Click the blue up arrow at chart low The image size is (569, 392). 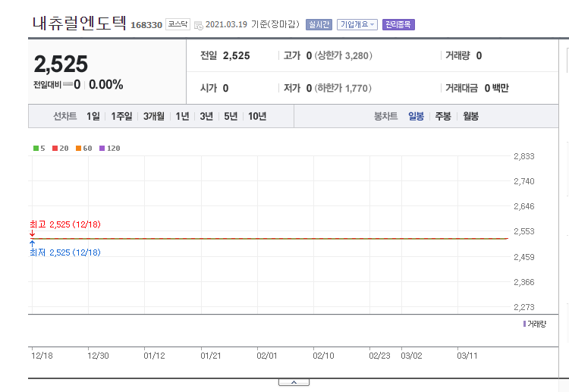(x=33, y=243)
